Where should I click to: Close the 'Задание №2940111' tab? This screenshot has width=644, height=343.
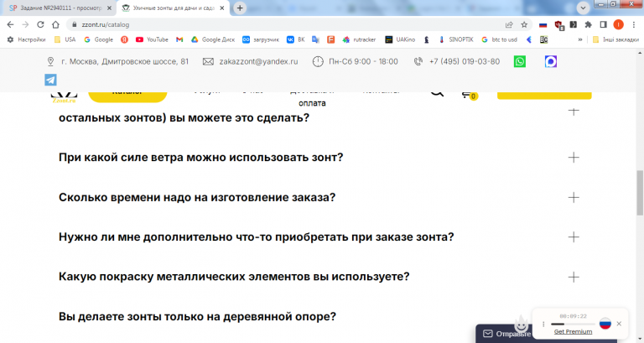click(109, 8)
